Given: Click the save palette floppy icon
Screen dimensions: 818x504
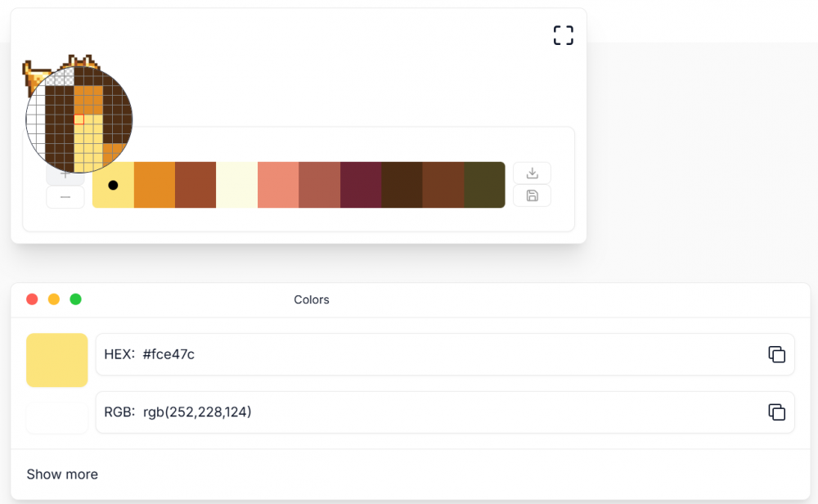Looking at the screenshot, I should coord(532,196).
